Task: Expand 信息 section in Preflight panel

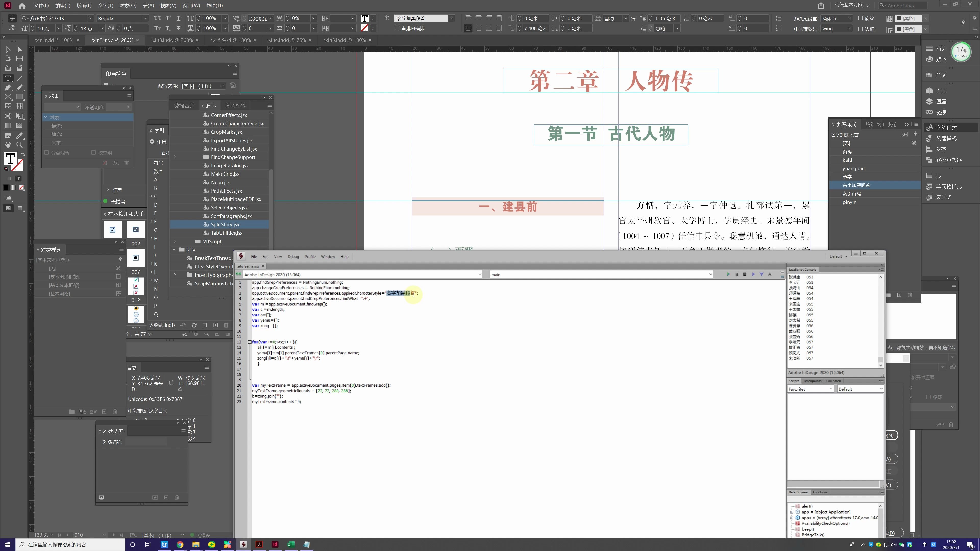Action: 108,189
